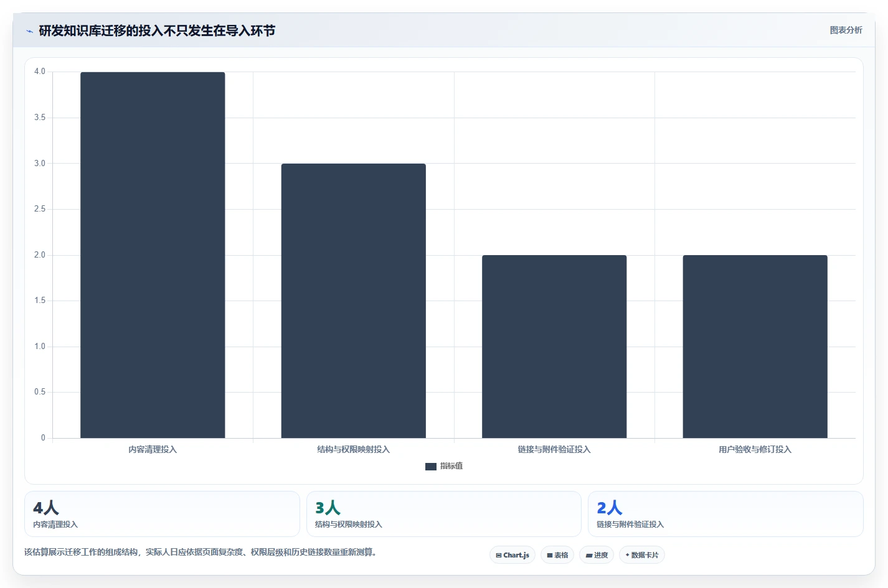Click the 0.5 y-axis tick label
This screenshot has width=888, height=588.
click(x=40, y=392)
